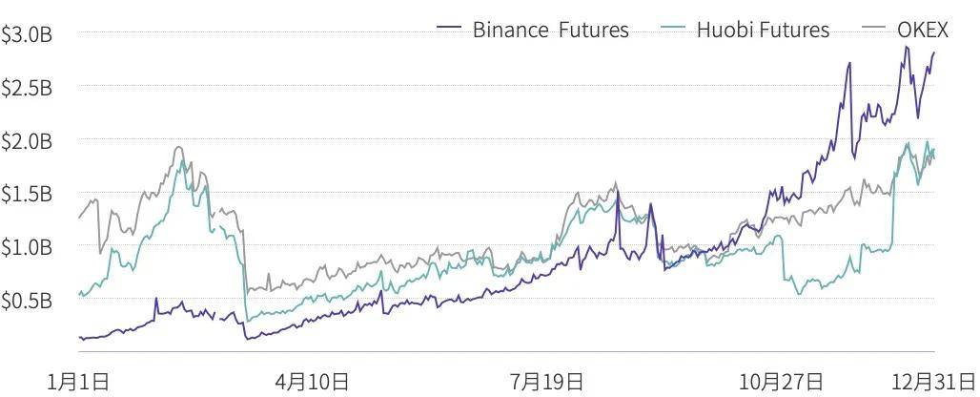980x397 pixels.
Task: Toggle the Huobi Futures legend entry
Action: 745,29
